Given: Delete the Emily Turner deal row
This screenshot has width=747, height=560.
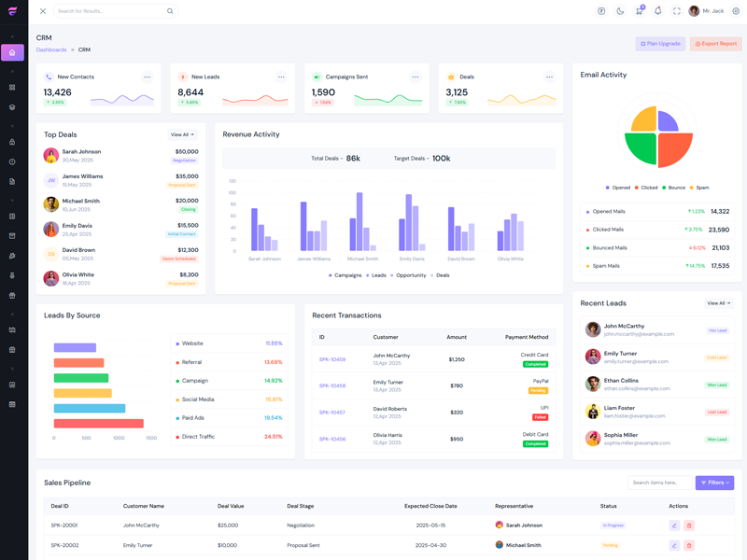Looking at the screenshot, I should (689, 545).
